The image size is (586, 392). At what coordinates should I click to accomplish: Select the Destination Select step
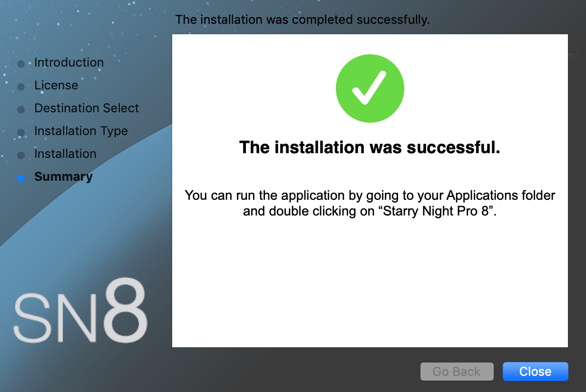87,108
